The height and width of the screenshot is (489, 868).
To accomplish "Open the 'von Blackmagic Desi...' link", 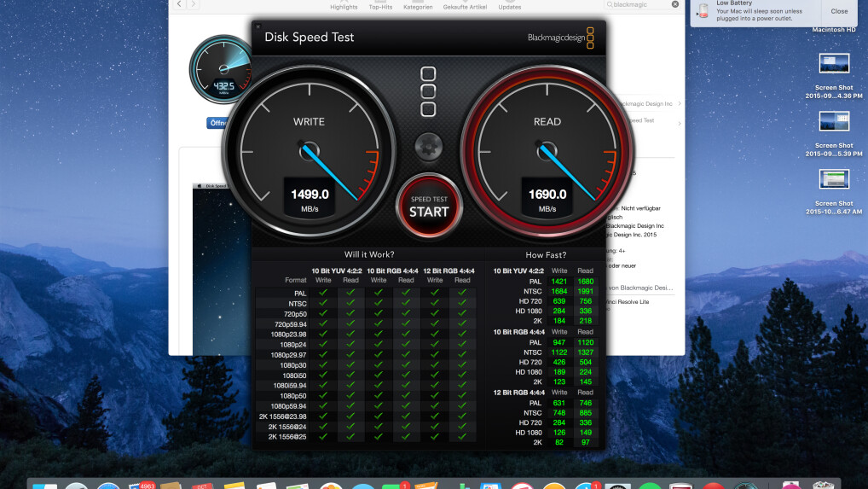I will click(640, 288).
